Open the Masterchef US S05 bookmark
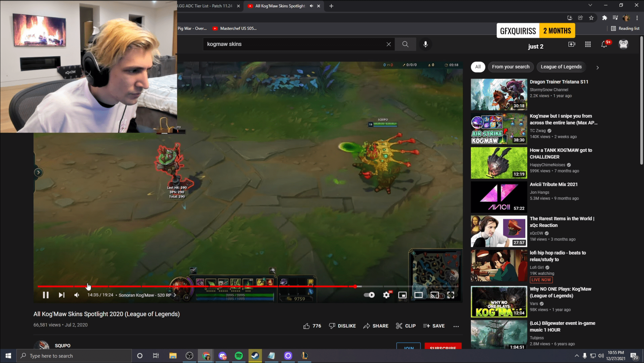This screenshot has width=644, height=363. [235, 28]
